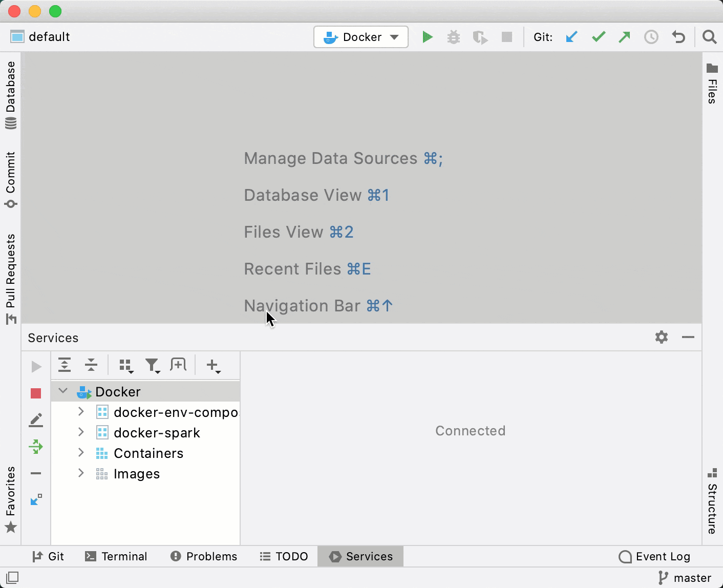Viewport: 723px width, 588px height.
Task: Open Manage Data Sources link
Action: pyautogui.click(x=331, y=158)
